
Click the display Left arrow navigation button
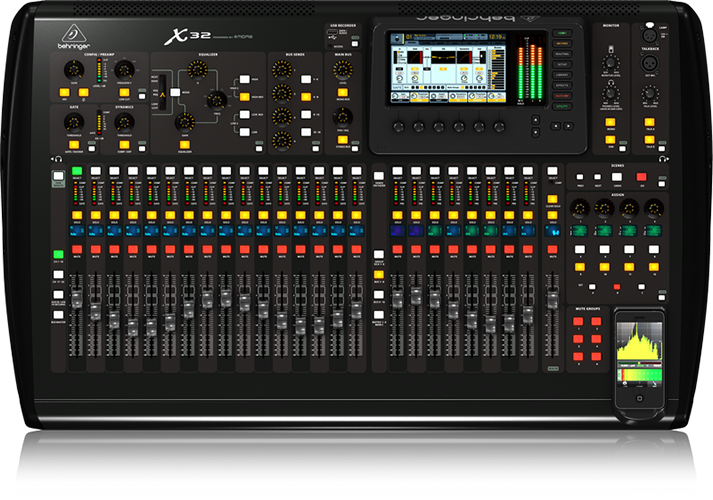(x=555, y=126)
